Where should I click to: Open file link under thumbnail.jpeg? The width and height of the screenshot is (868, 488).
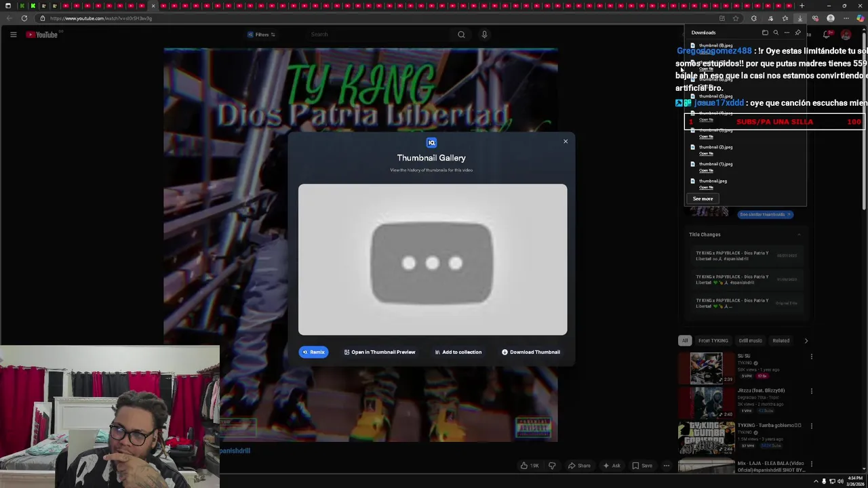pos(706,187)
